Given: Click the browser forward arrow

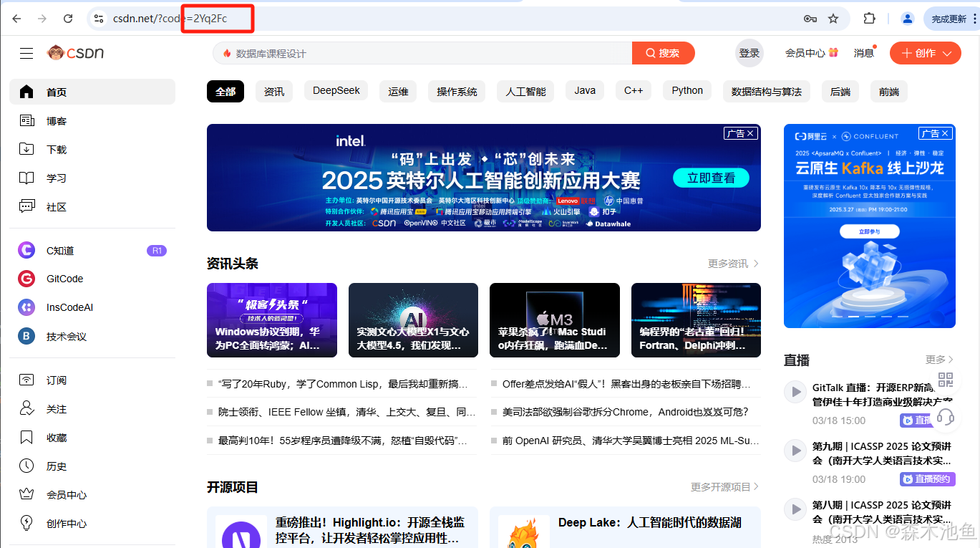Looking at the screenshot, I should tap(42, 19).
